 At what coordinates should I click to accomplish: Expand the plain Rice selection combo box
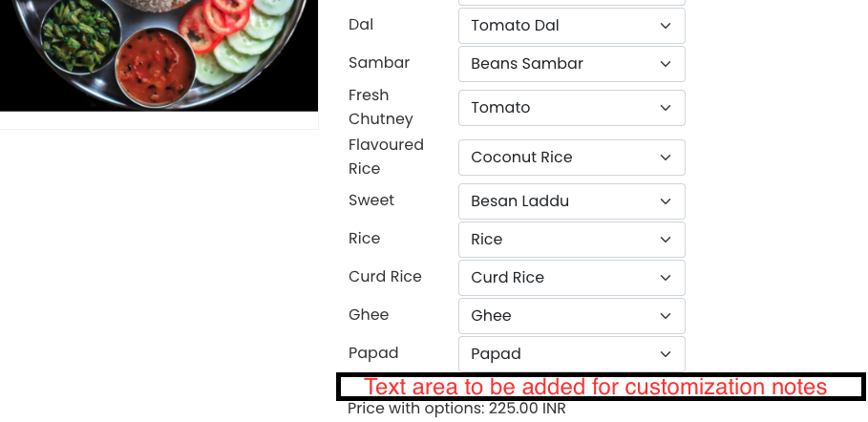(571, 240)
